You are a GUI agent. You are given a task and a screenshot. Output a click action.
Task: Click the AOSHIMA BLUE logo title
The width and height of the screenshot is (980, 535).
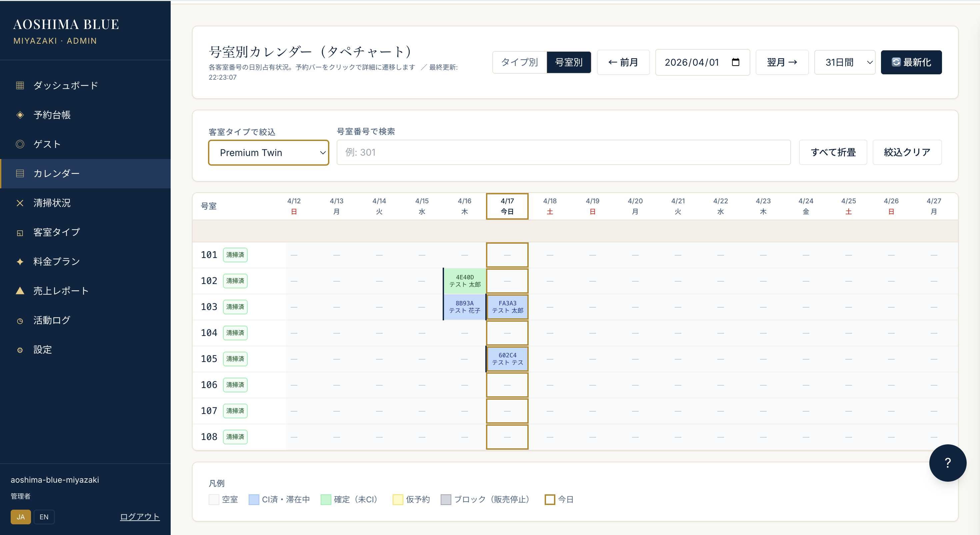pos(66,24)
